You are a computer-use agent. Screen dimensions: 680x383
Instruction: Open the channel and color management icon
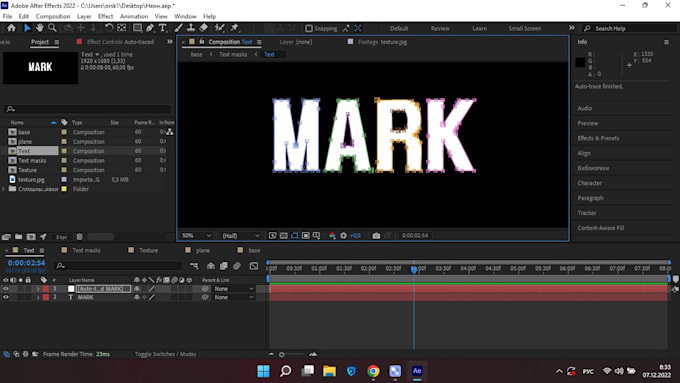click(332, 236)
